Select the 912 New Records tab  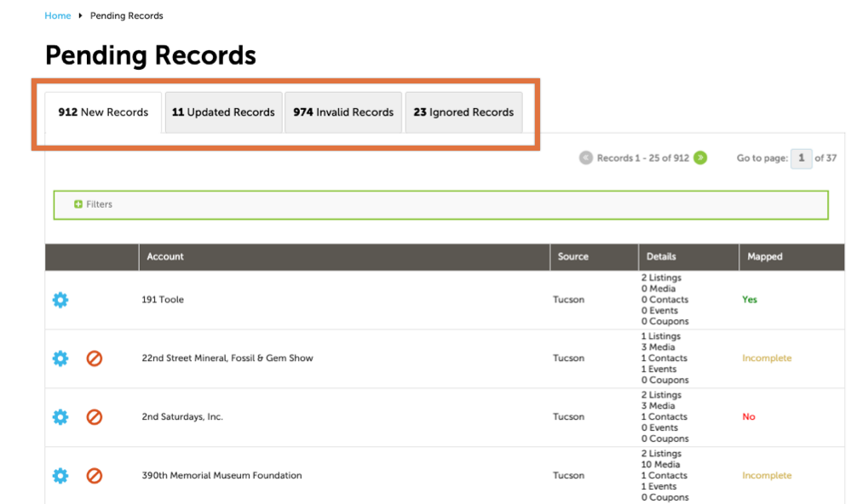pyautogui.click(x=103, y=112)
